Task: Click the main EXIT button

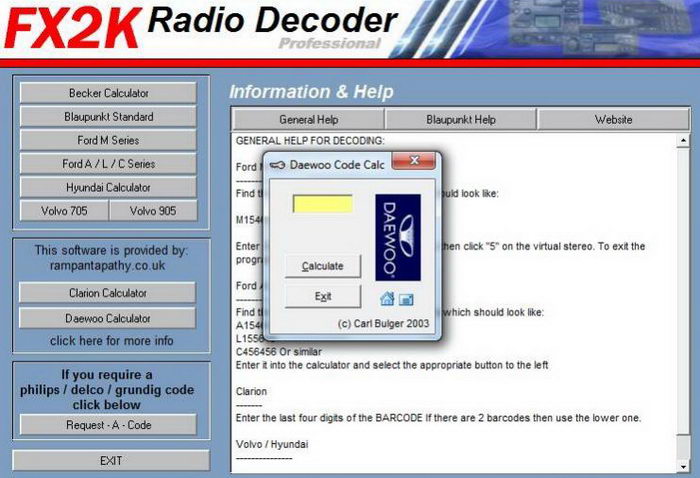Action: (111, 461)
